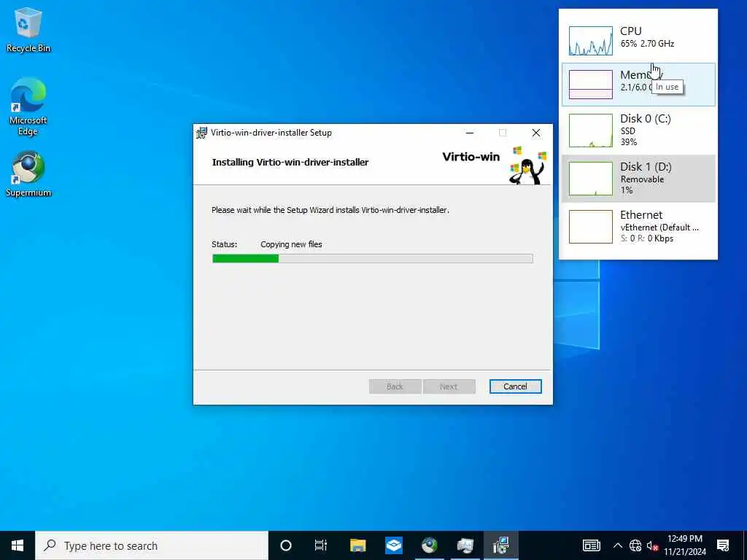
Task: Minimize the Virtio-win setup window
Action: [x=470, y=133]
